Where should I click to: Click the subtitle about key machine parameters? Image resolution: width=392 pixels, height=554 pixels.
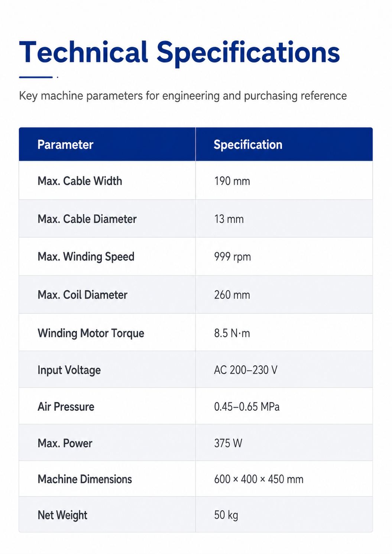click(x=183, y=96)
